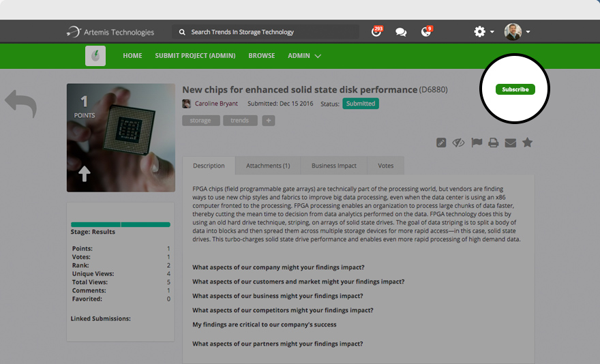
Task: Open notifications icon with 293 badge
Action: 376,31
